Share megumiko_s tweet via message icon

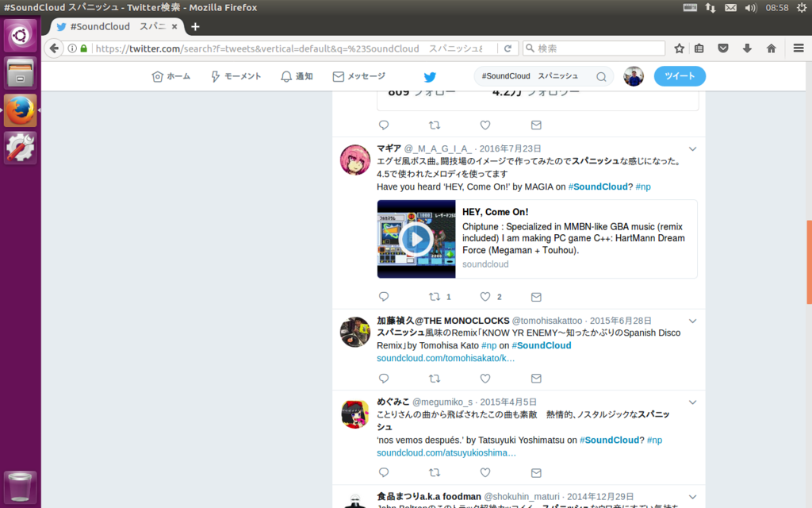pyautogui.click(x=536, y=473)
